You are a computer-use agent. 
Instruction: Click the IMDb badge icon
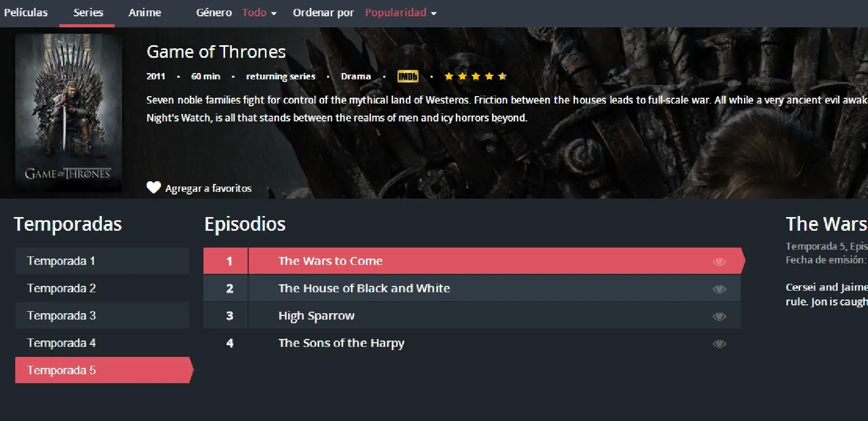(407, 76)
